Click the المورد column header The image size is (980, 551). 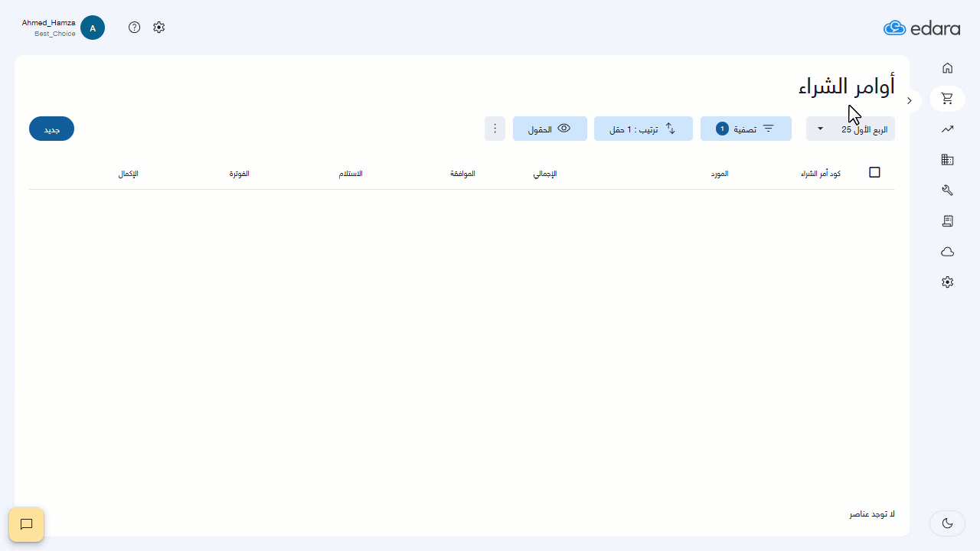[x=720, y=174]
